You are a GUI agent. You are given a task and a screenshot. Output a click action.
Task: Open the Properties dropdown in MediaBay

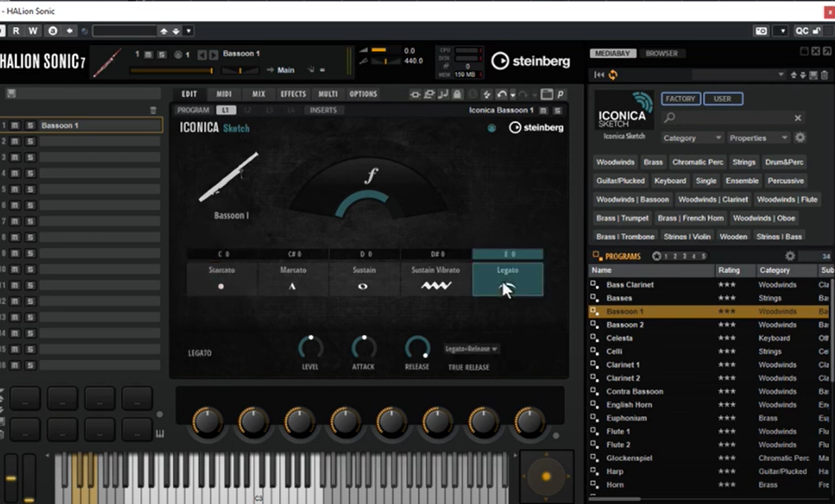(x=758, y=138)
